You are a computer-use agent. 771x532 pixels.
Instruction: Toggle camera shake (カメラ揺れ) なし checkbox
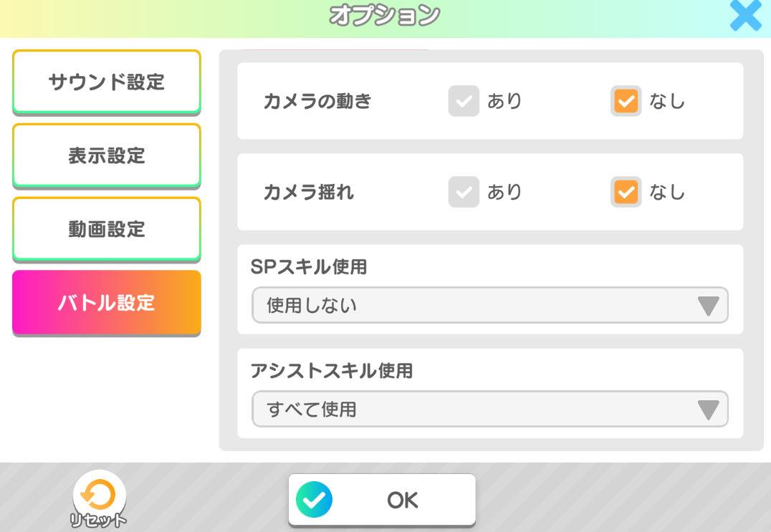coord(626,192)
